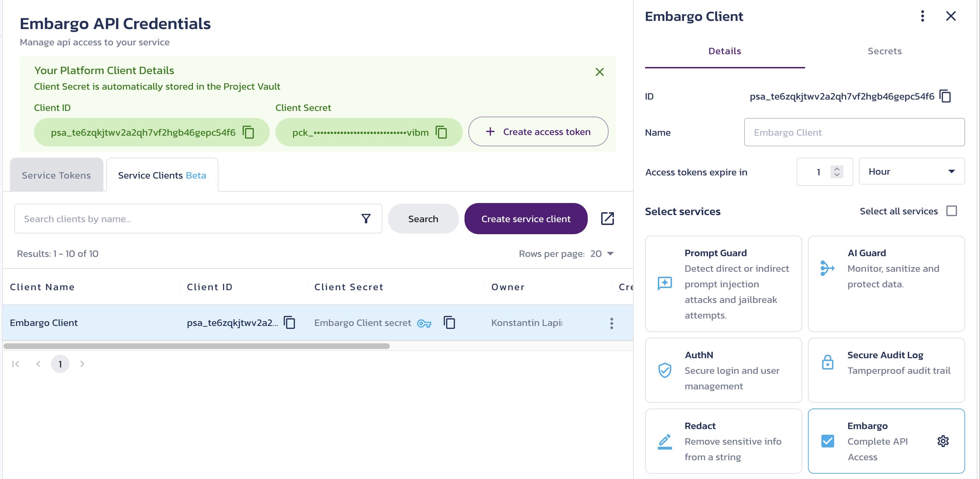Click the Prompt Guard service icon
Screen dimensions: 980x479
[665, 284]
